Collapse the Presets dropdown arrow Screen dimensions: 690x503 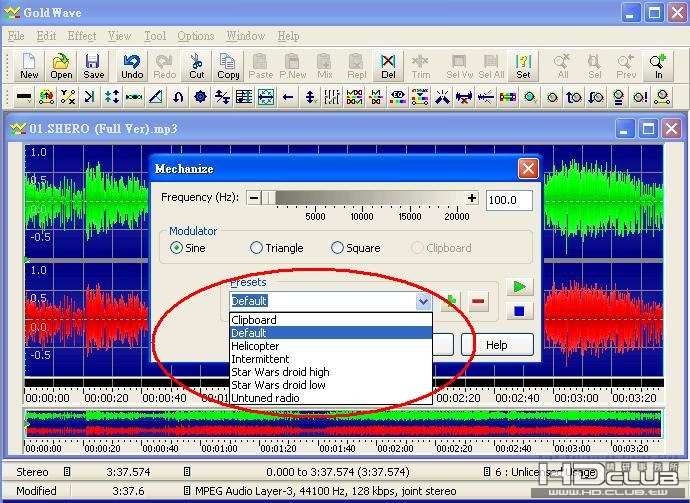point(423,301)
